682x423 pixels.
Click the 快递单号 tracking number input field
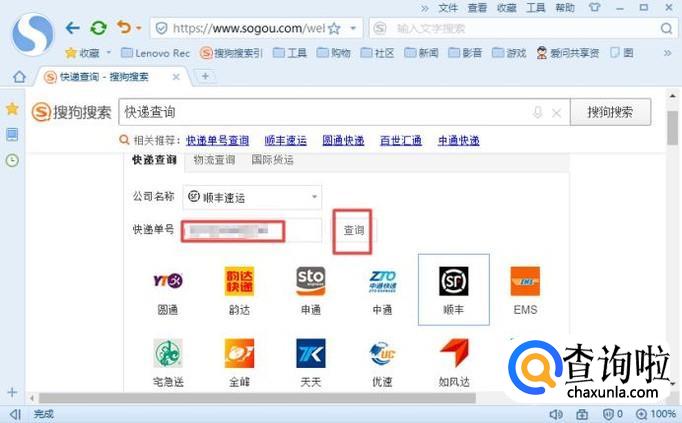click(251, 230)
